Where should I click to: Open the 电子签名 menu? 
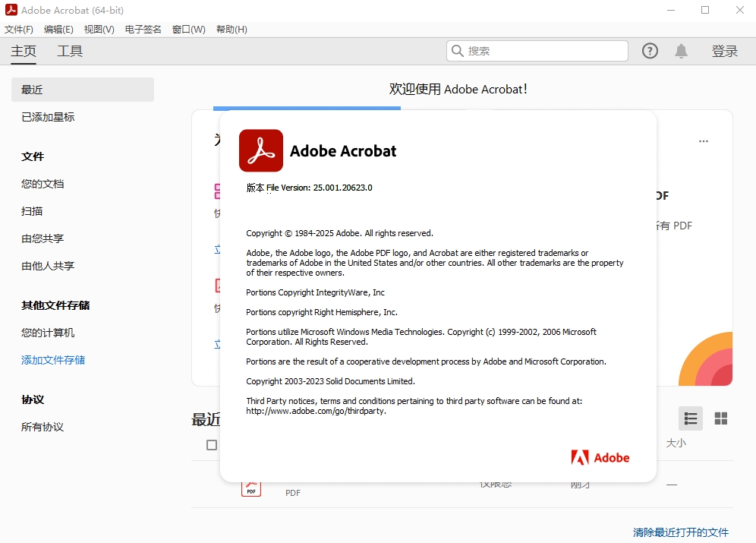[143, 30]
